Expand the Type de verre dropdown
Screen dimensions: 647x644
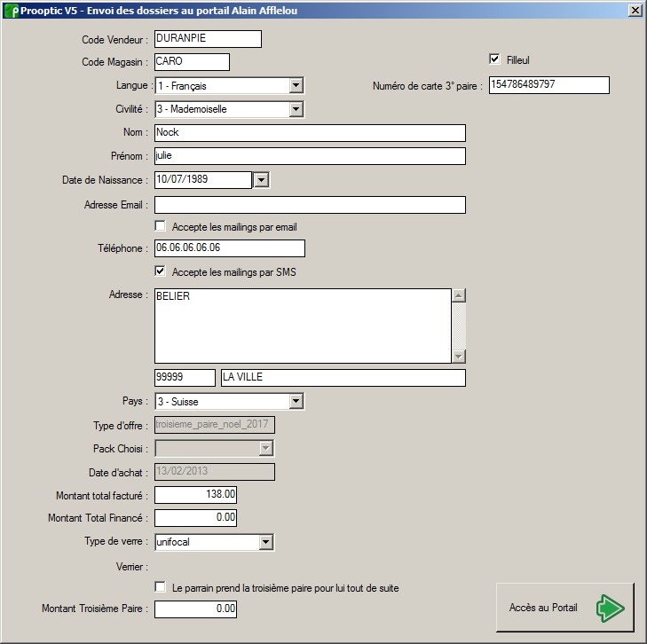click(266, 542)
